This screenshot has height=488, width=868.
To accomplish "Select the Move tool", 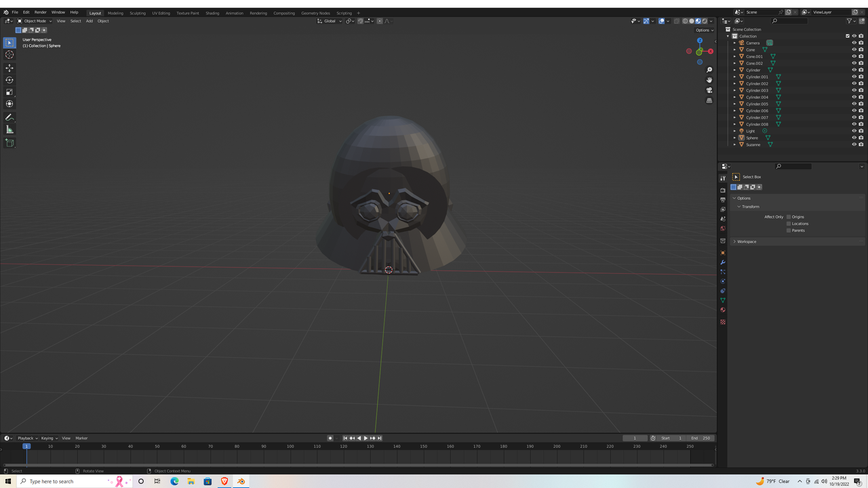I will pos(9,68).
